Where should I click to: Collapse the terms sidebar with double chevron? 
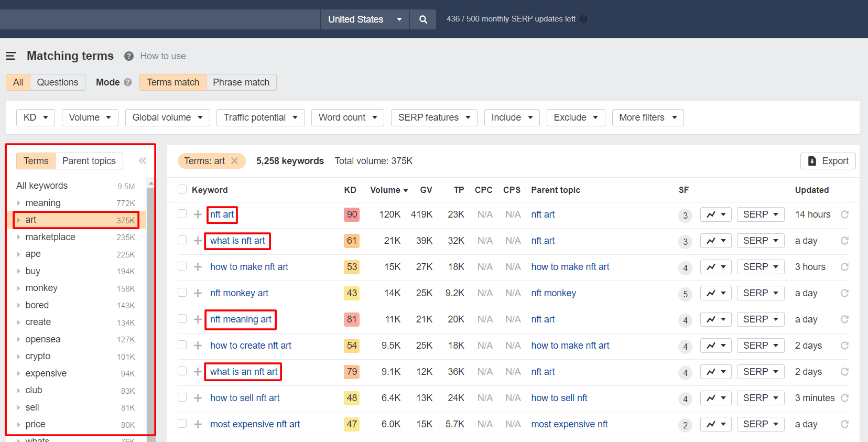(143, 161)
